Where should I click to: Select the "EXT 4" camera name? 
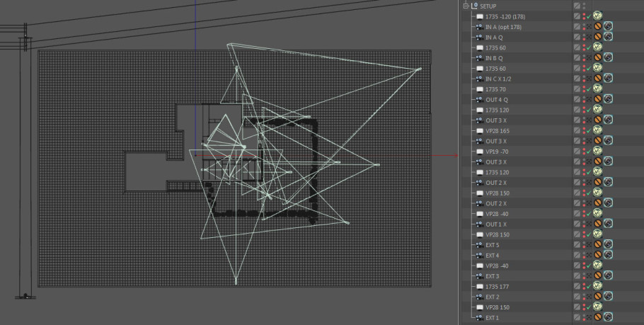[493, 255]
